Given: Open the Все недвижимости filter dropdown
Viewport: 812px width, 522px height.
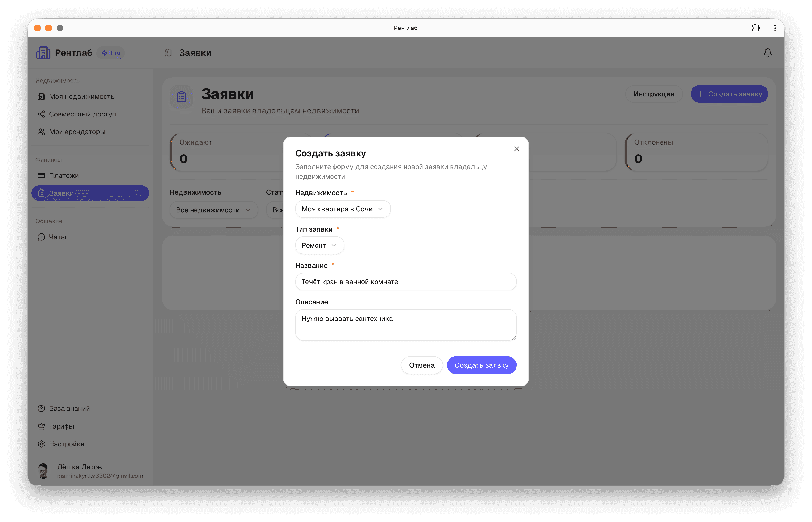Looking at the screenshot, I should [x=213, y=210].
